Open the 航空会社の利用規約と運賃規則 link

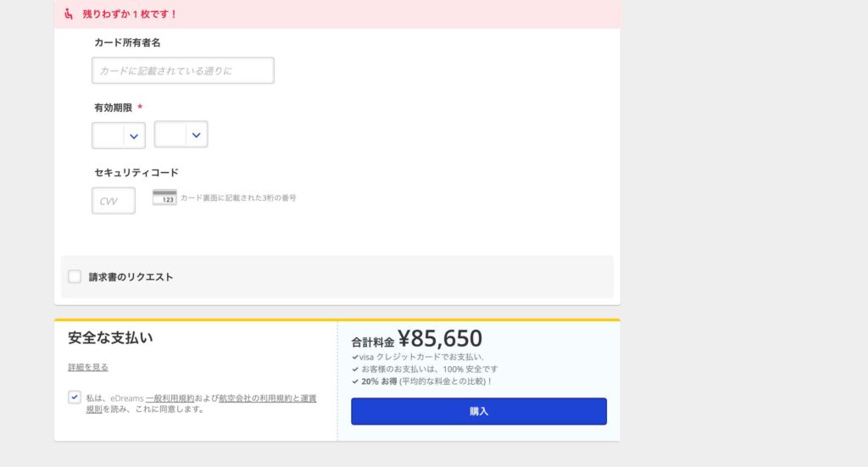pos(267,398)
